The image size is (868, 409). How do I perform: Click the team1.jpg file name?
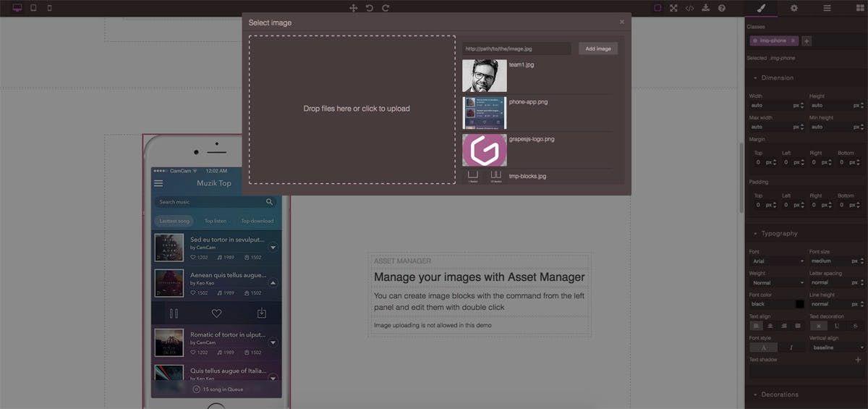point(522,64)
